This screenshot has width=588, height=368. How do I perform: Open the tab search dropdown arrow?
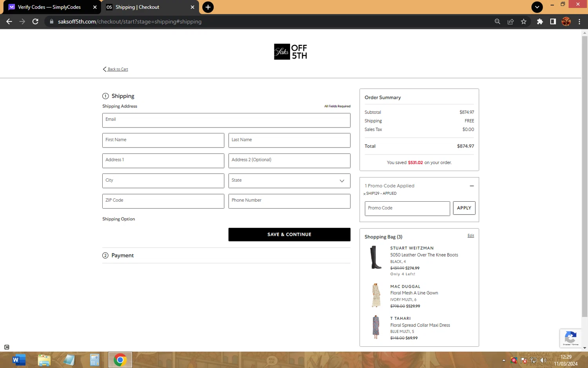[537, 7]
